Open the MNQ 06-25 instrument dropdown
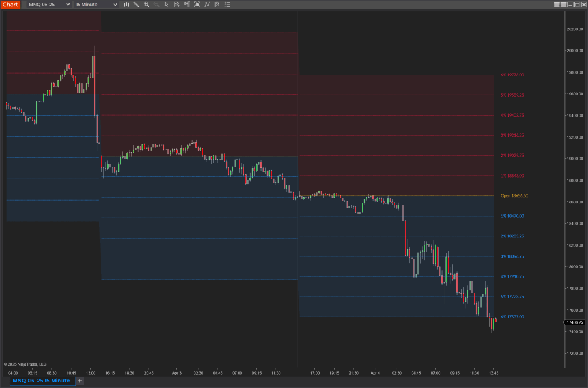This screenshot has height=388, width=588. point(44,5)
